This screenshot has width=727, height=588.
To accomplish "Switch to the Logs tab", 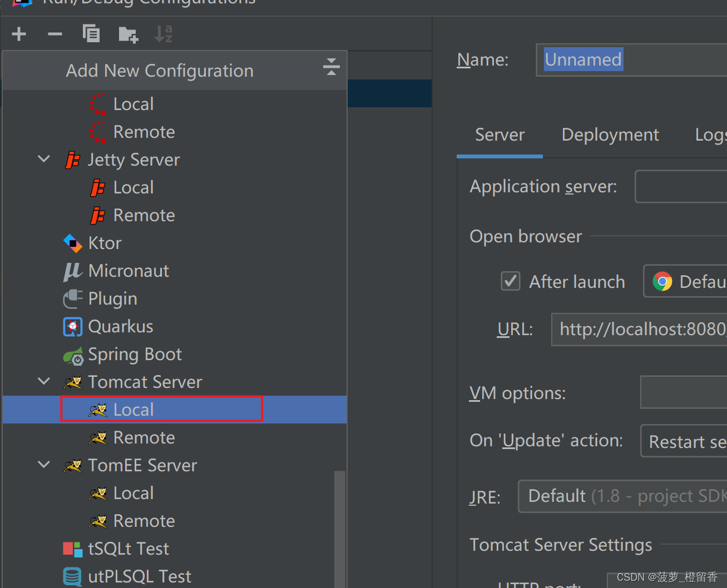I will pyautogui.click(x=711, y=135).
